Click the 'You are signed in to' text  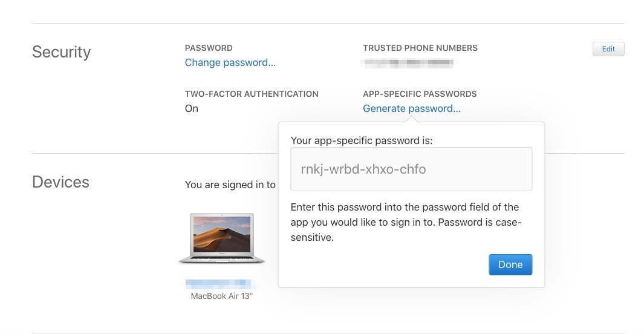[x=230, y=185]
